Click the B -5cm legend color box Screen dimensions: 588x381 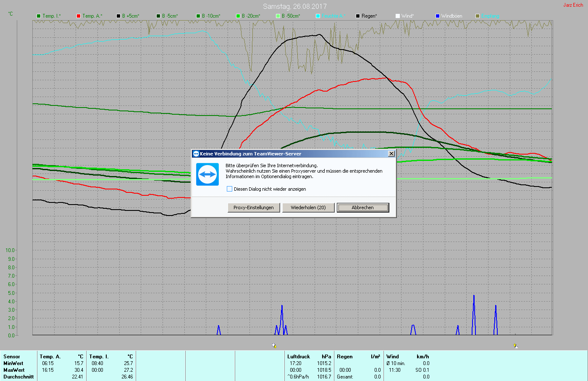(x=158, y=16)
